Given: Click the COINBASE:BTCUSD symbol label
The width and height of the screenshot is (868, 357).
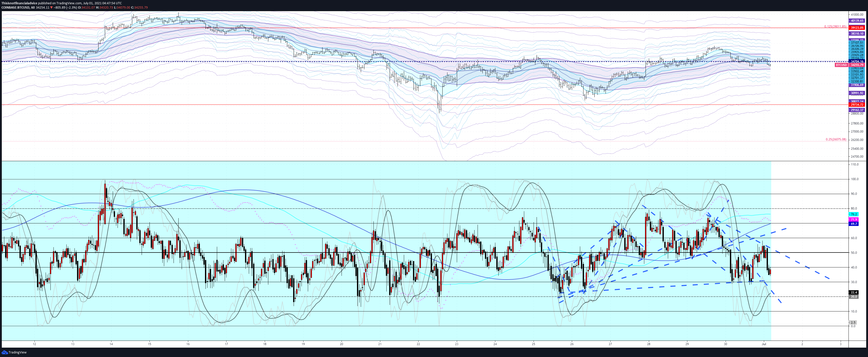Looking at the screenshot, I should (15, 7).
